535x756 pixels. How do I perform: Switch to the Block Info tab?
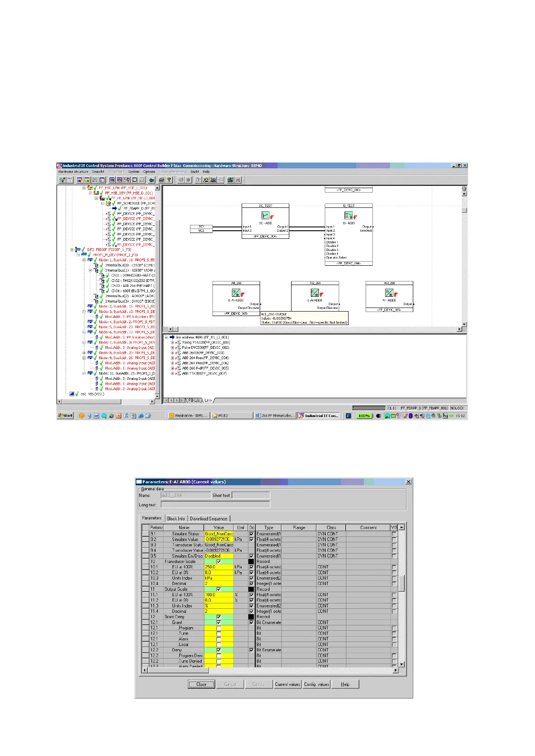(x=176, y=519)
